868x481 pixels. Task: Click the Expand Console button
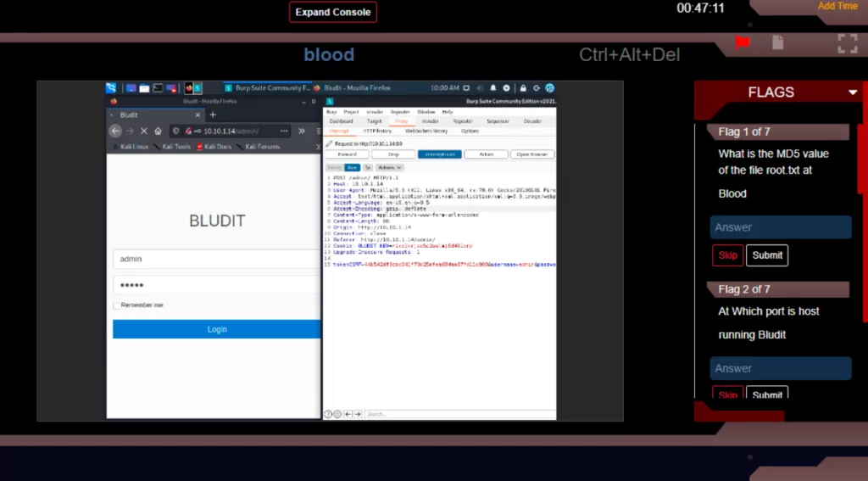pyautogui.click(x=332, y=12)
